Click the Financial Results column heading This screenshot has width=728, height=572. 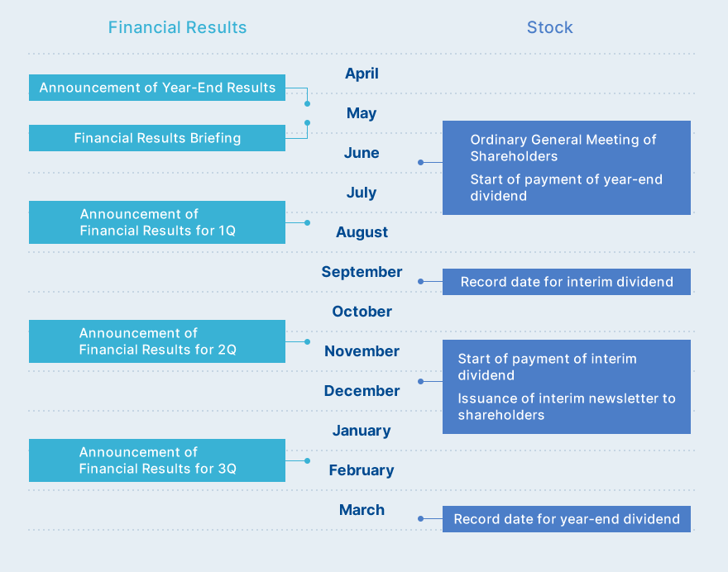[177, 27]
